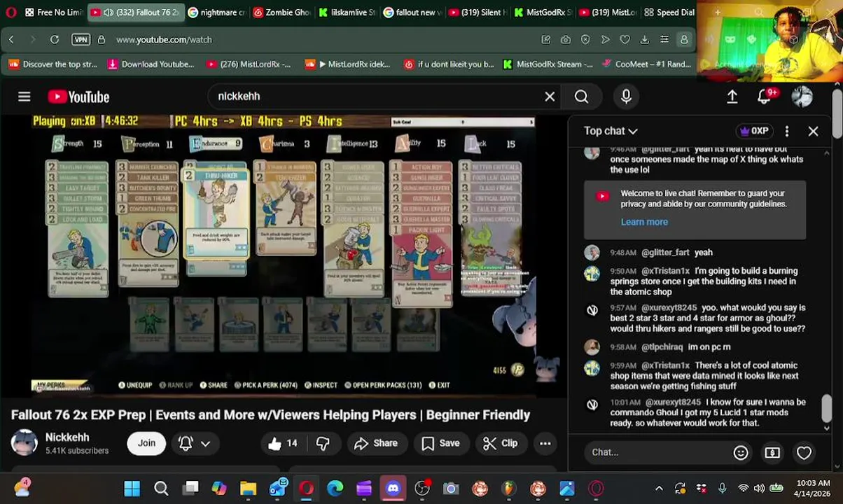Open Opera easy setup sliders icon
Viewport: 843px width, 504px height.
click(664, 40)
